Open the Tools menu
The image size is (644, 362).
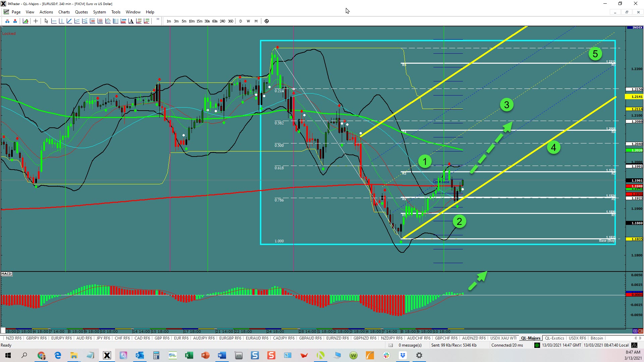click(x=116, y=12)
